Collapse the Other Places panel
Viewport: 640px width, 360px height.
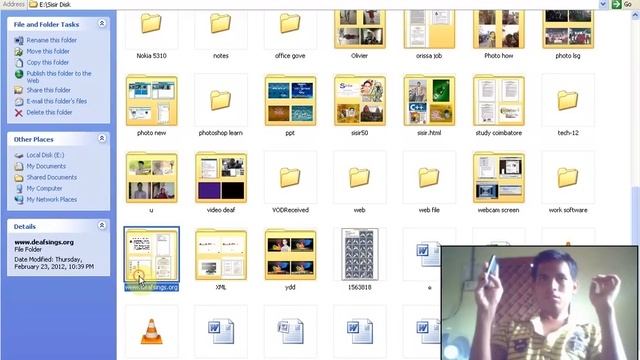102,139
